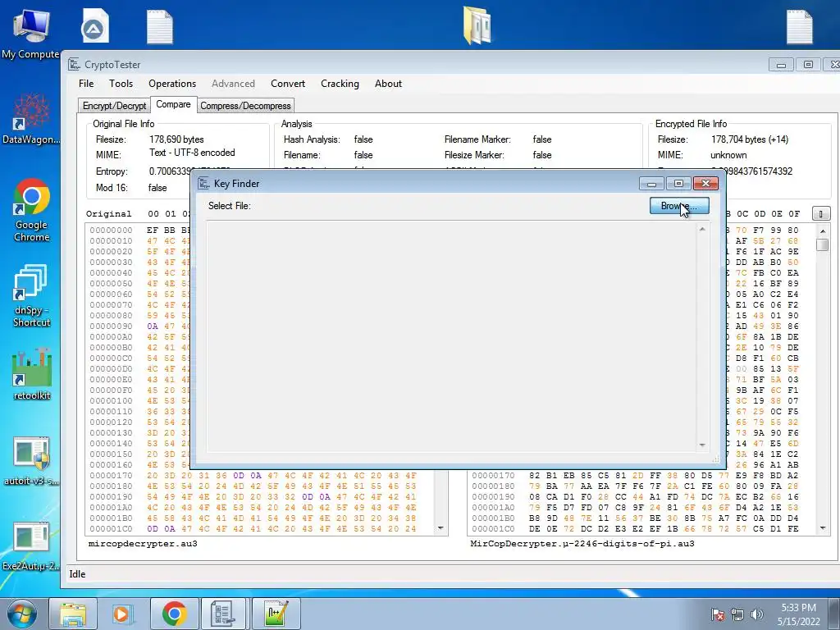
Task: Click the Filename Marker false value
Action: 542,139
